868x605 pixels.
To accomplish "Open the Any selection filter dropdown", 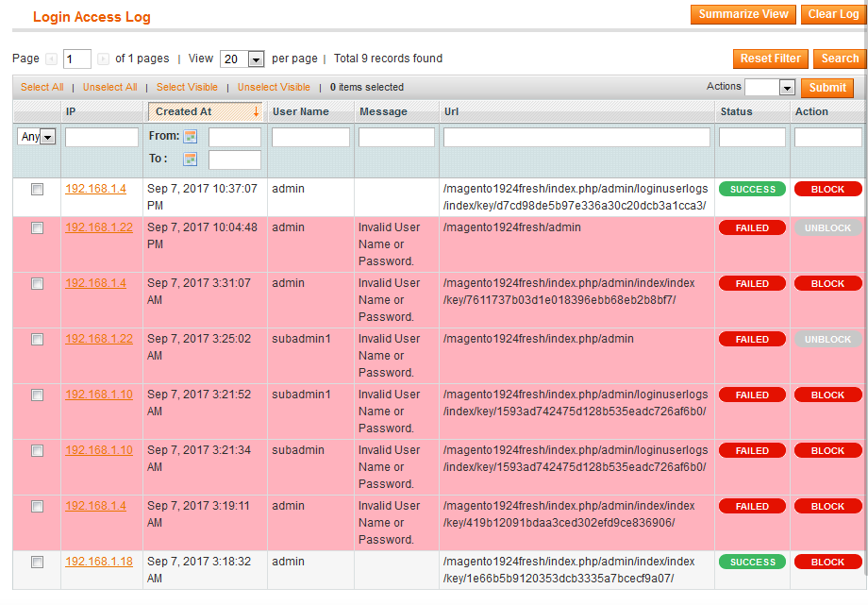I will point(47,137).
